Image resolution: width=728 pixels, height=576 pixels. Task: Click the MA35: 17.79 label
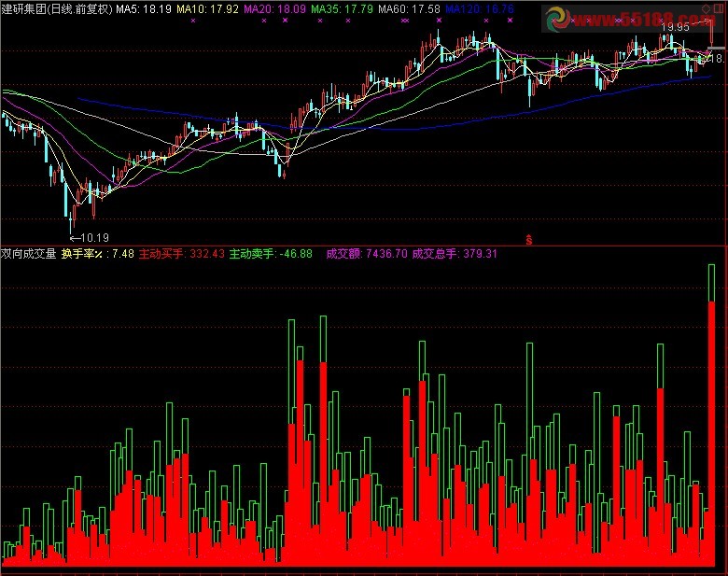point(343,8)
